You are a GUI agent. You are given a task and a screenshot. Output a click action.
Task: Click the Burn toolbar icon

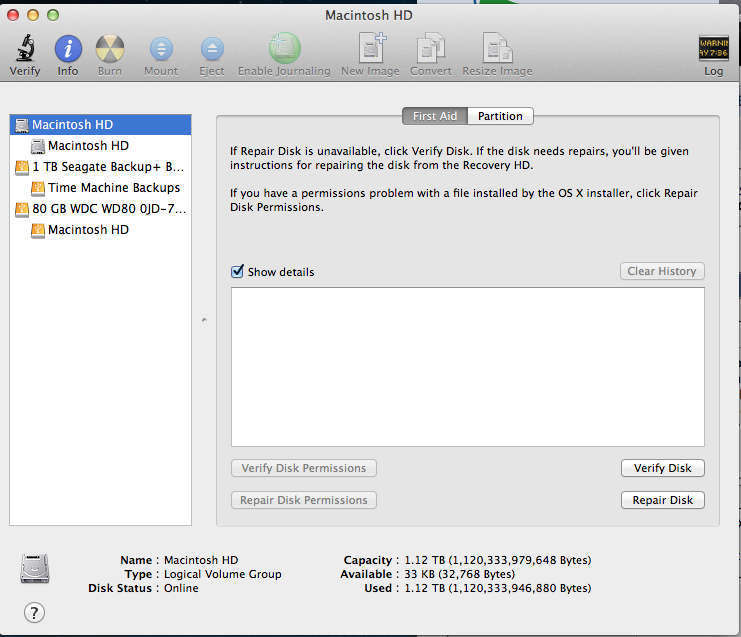pyautogui.click(x=110, y=49)
